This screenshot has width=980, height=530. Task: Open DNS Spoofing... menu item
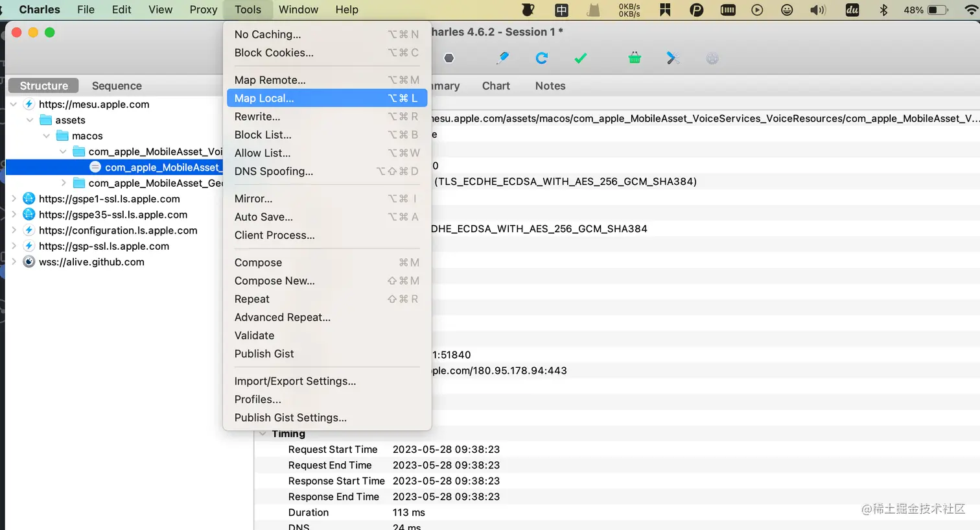(x=327, y=171)
